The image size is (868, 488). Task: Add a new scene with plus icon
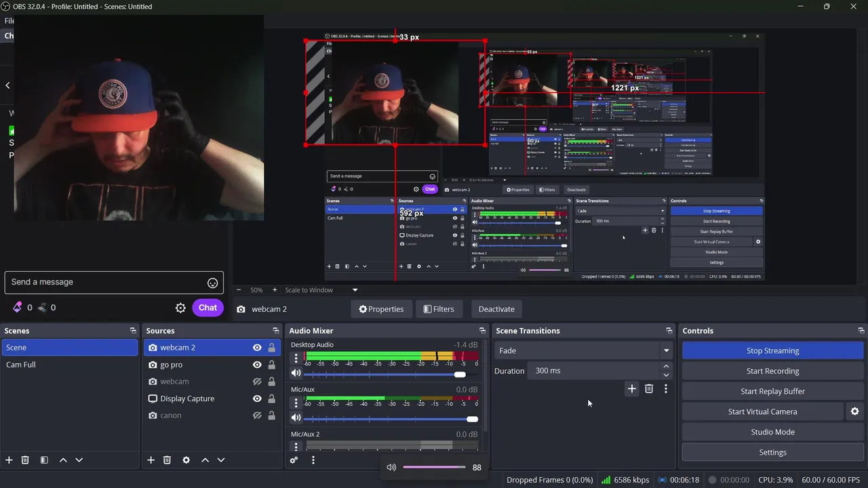coord(9,460)
